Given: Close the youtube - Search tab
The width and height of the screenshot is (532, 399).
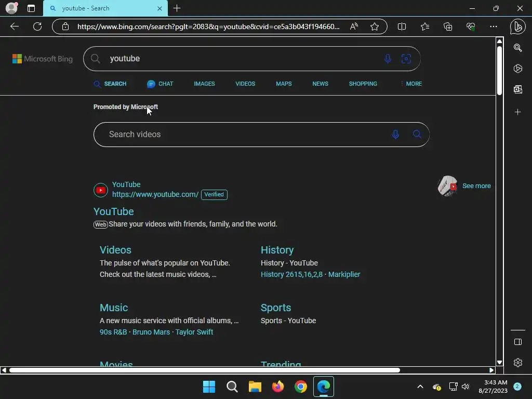Looking at the screenshot, I should tap(160, 8).
